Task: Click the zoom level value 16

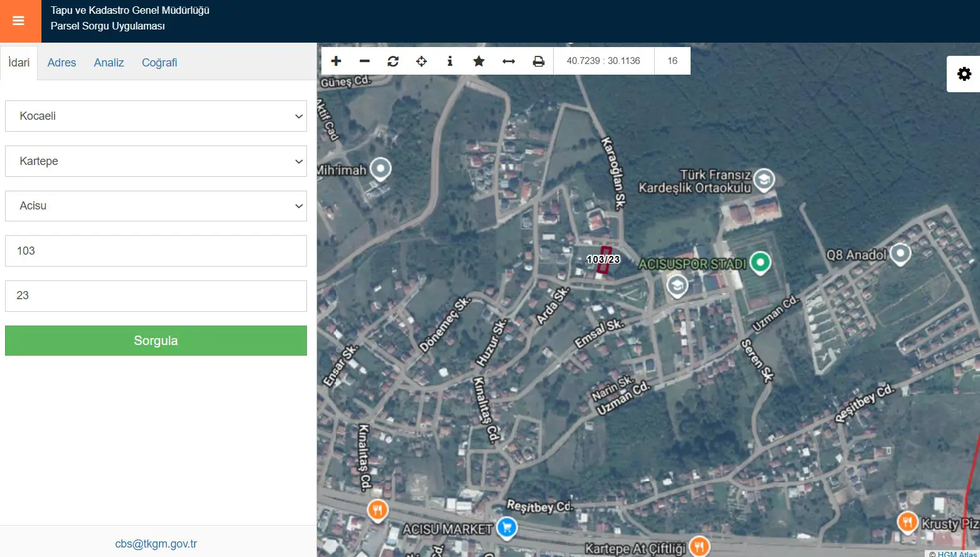Action: point(672,61)
